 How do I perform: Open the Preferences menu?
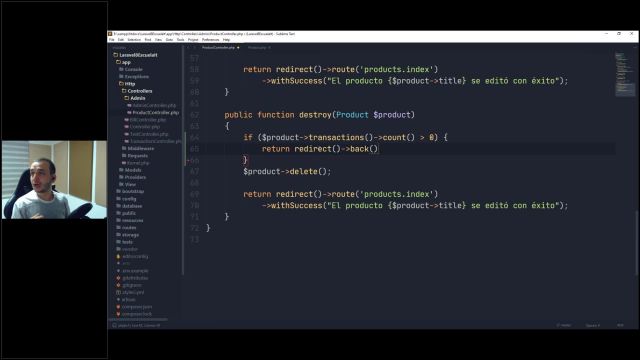[x=210, y=40]
